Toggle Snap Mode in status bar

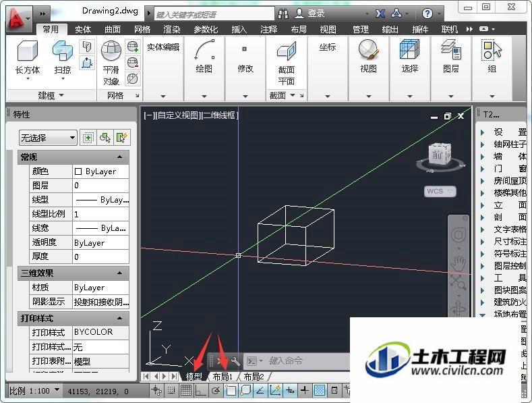[x=171, y=391]
